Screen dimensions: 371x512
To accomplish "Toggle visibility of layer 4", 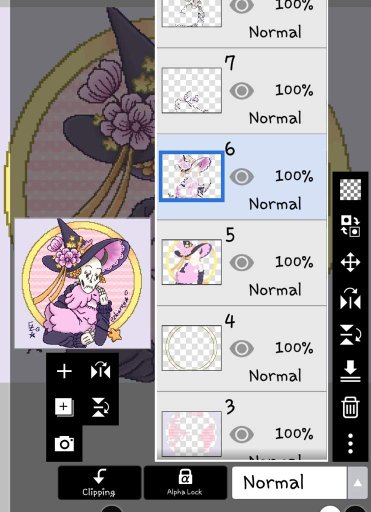I will pos(242,348).
